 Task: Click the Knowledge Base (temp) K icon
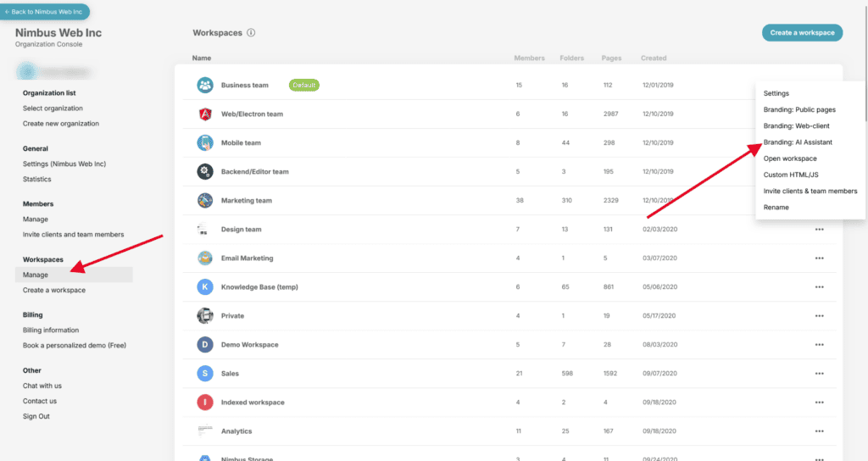coord(204,287)
